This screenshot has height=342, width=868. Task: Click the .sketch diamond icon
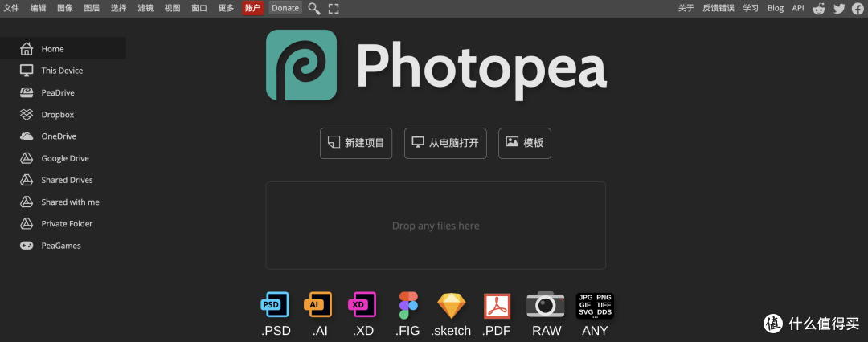452,306
